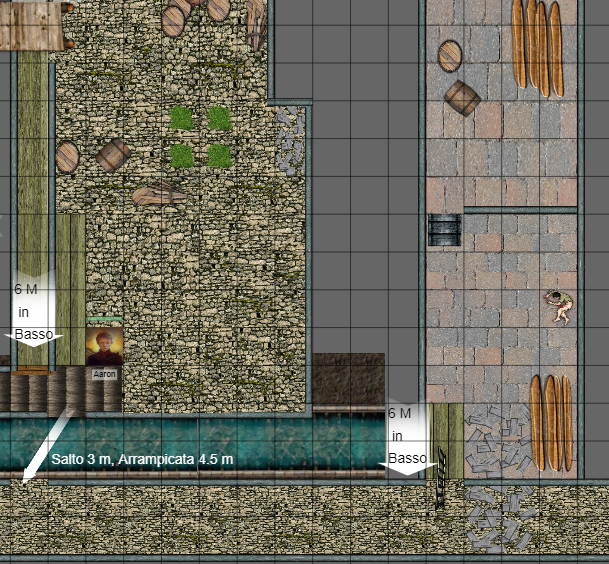Select the stacked rowboats at top of brick room

537,47
